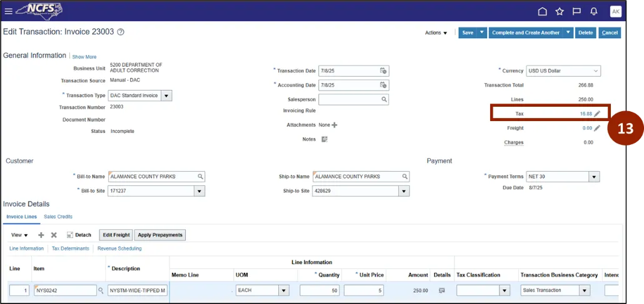Open the Actions menu
The width and height of the screenshot is (644, 304).
click(x=436, y=33)
